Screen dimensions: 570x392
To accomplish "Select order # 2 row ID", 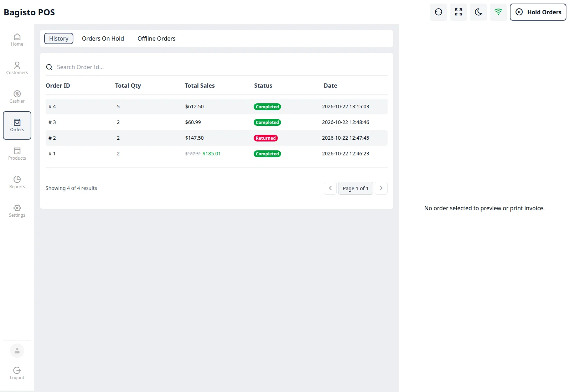I will [52, 138].
